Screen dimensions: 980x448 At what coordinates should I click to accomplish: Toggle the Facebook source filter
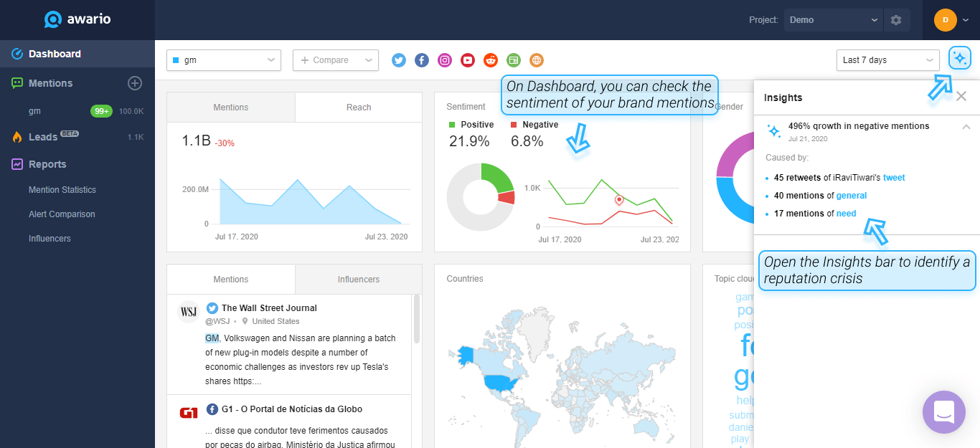pos(422,60)
